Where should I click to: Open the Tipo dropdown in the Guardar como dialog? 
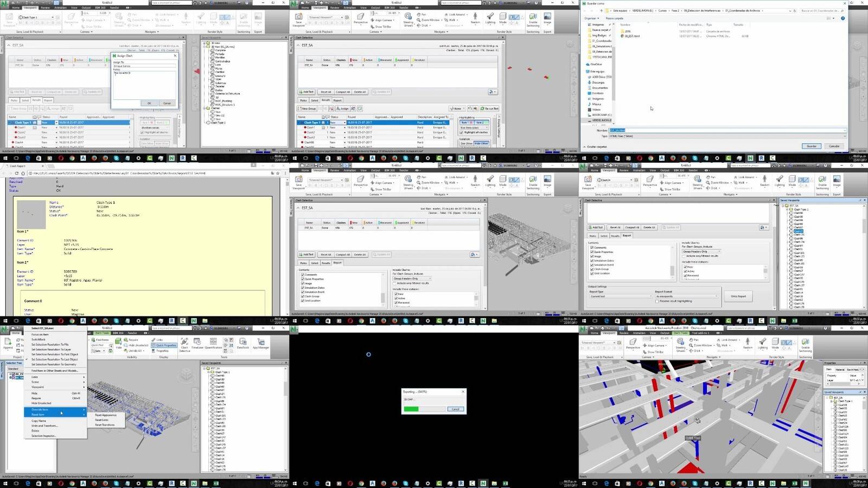[x=728, y=136]
